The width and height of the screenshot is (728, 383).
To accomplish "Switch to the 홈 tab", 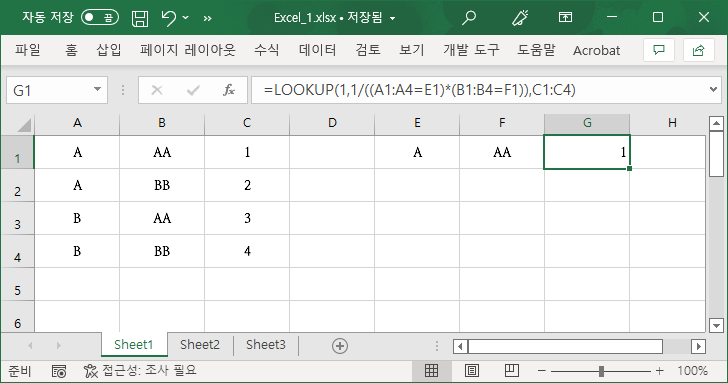I will coord(71,50).
